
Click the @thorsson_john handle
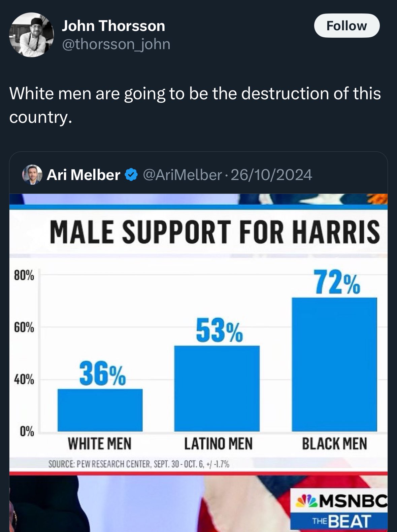coord(116,44)
